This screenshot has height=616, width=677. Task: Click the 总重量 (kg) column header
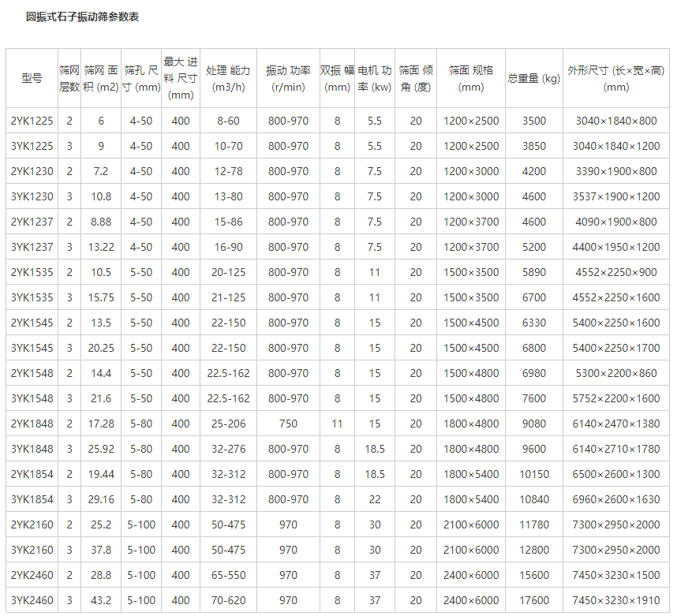point(533,78)
